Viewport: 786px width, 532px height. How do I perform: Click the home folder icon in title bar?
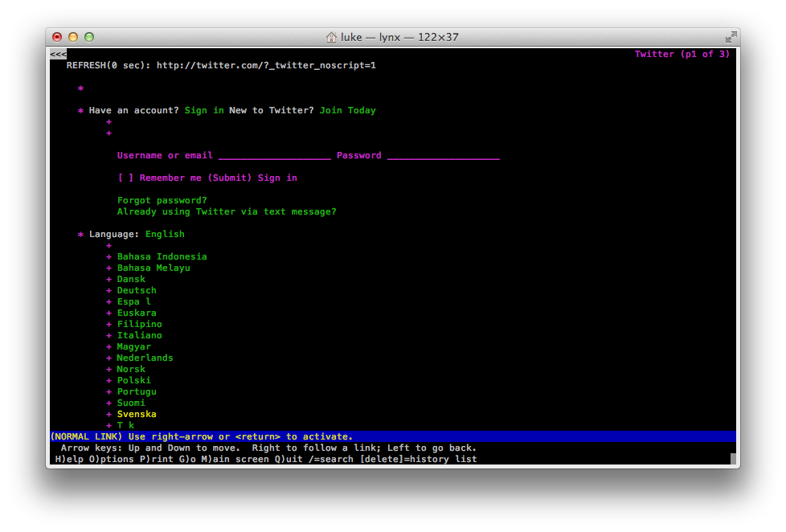(331, 37)
